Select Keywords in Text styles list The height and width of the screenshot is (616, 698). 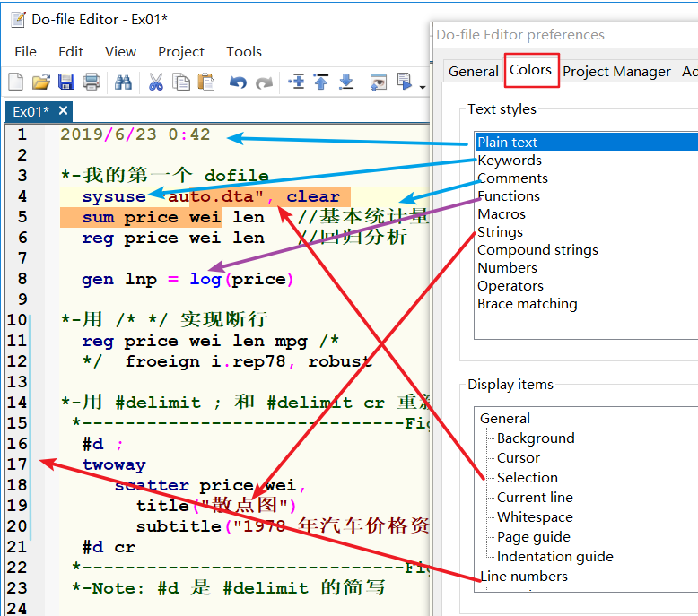coord(510,161)
